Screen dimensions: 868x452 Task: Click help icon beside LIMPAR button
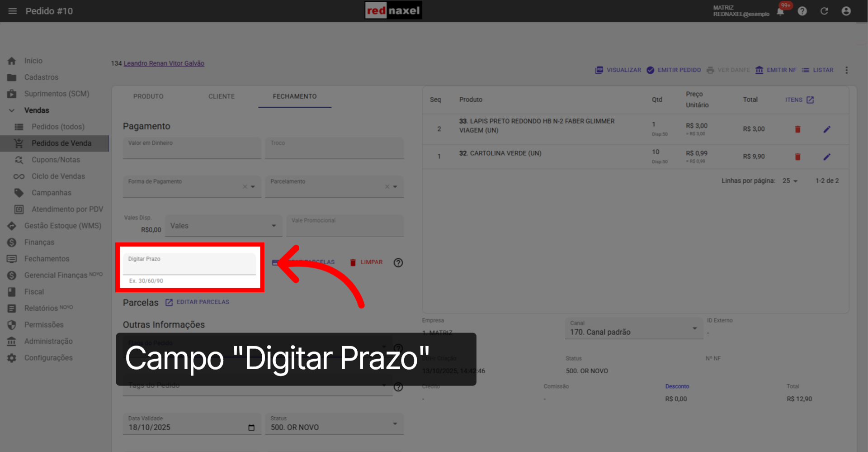pos(398,262)
